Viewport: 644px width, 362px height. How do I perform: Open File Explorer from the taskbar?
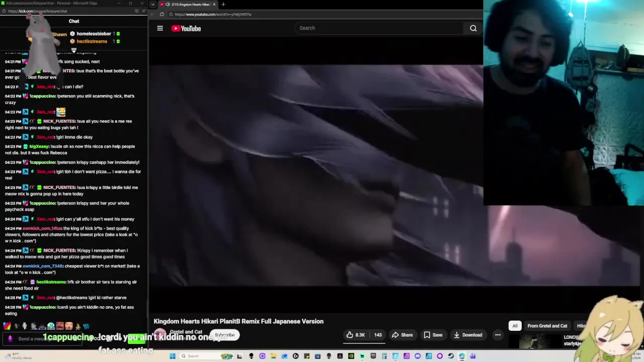point(273,356)
